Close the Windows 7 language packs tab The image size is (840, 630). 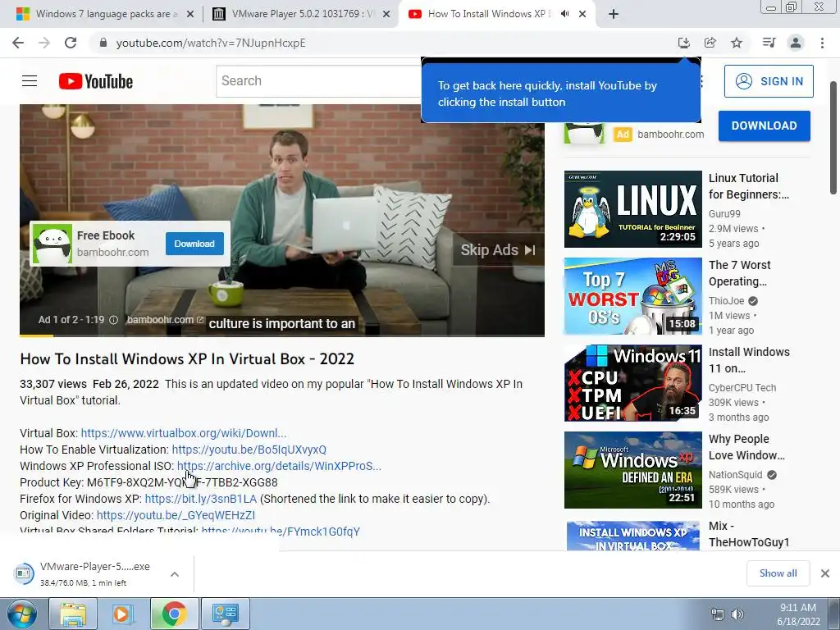point(189,14)
